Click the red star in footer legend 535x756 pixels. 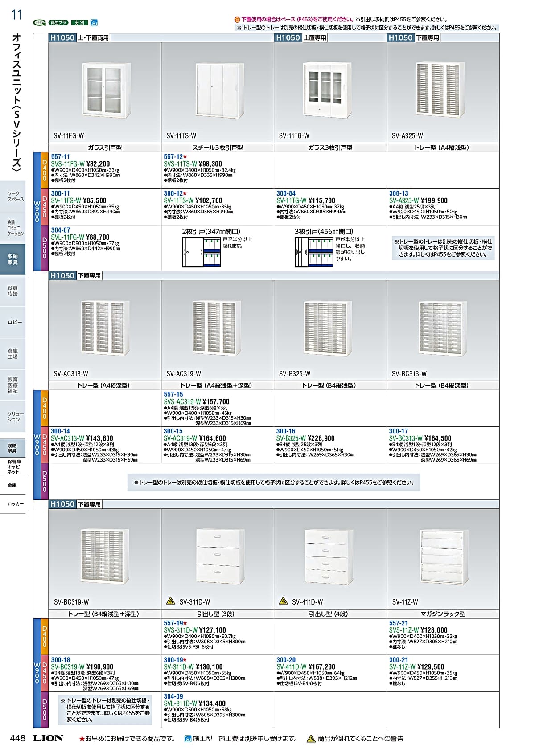pos(82,739)
